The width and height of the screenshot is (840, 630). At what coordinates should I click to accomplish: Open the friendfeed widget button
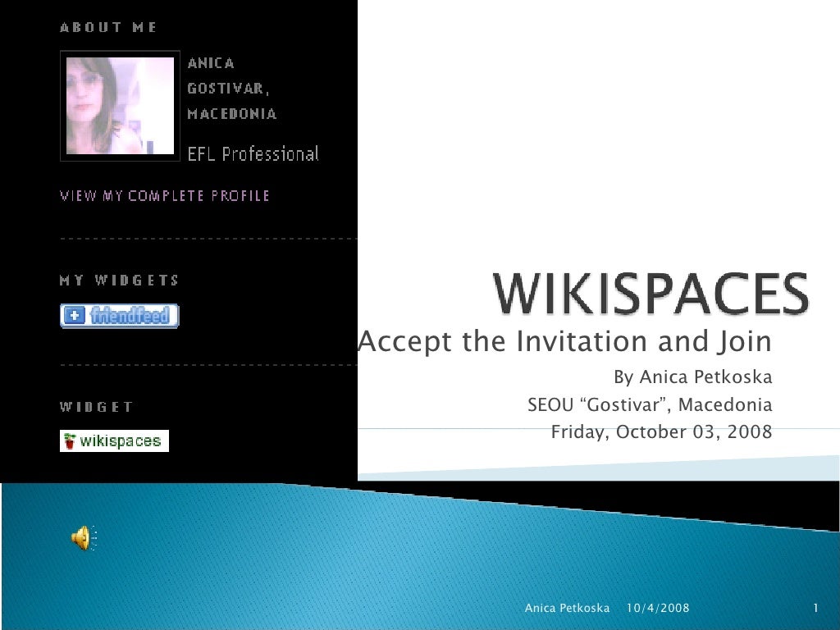(120, 316)
